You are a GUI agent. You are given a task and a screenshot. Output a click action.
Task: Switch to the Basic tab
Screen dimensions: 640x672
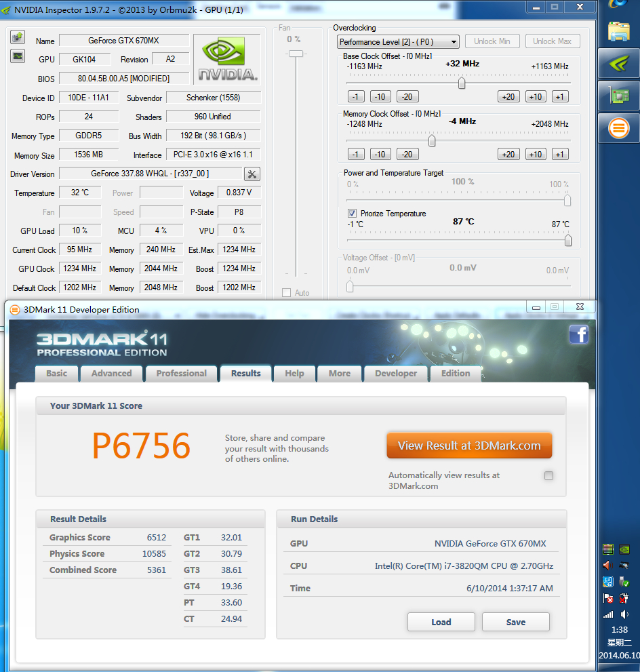[x=57, y=373]
